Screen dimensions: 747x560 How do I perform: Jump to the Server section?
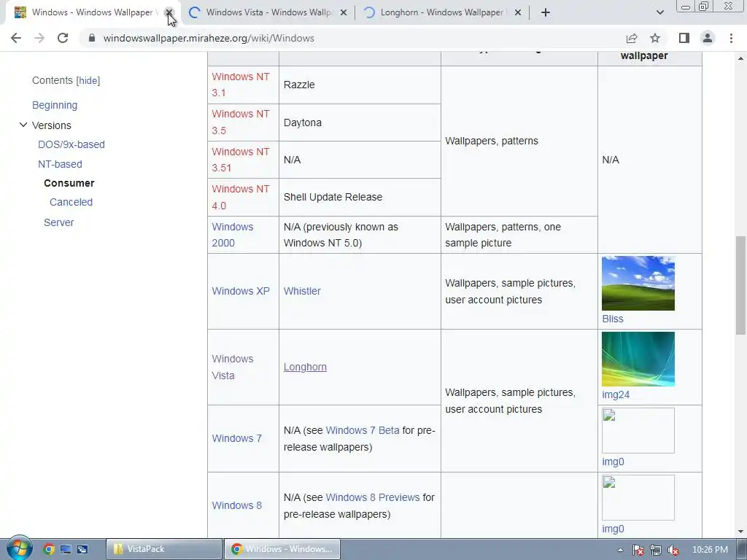[x=58, y=222]
